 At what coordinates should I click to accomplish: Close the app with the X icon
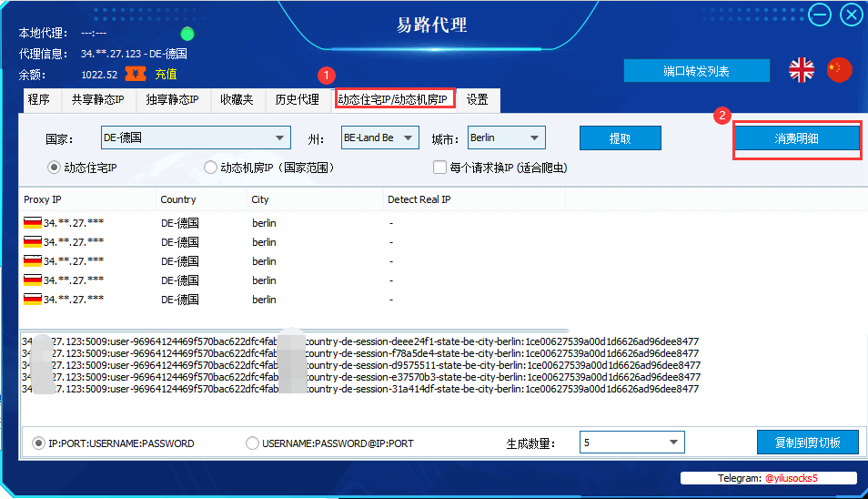click(x=852, y=15)
